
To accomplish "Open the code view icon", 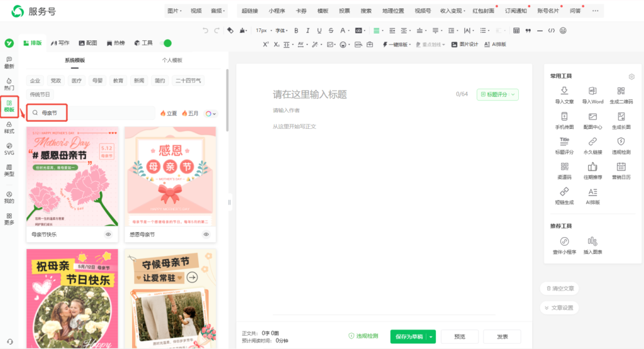I will [551, 30].
